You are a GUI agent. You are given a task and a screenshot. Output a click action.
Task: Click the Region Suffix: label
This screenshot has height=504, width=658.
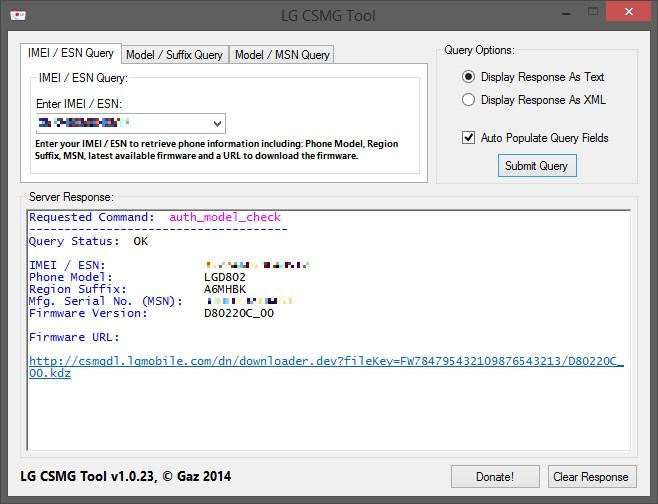pos(78,289)
